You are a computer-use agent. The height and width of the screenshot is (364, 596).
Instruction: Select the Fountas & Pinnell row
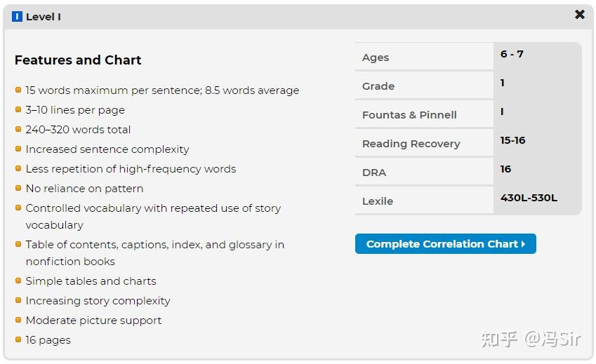click(409, 115)
